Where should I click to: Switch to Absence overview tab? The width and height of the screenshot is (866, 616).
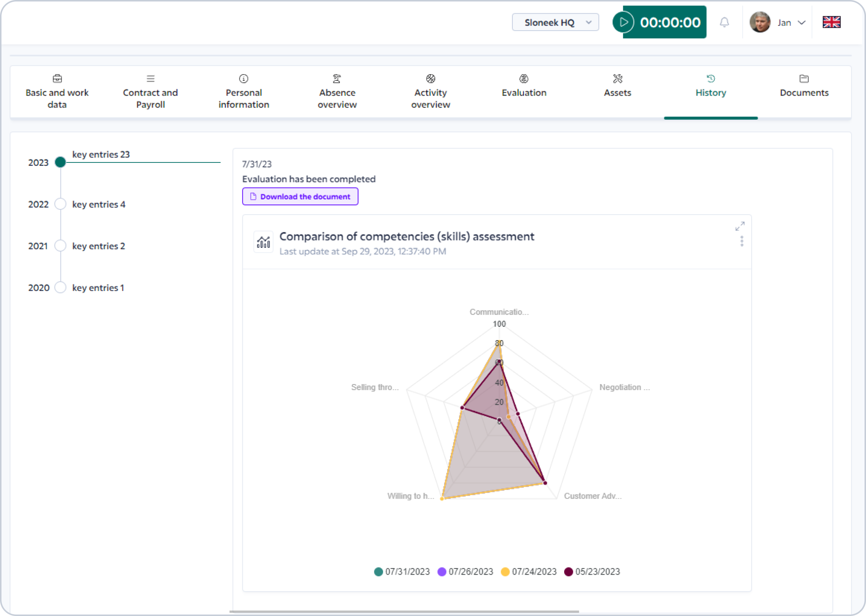coord(337,92)
